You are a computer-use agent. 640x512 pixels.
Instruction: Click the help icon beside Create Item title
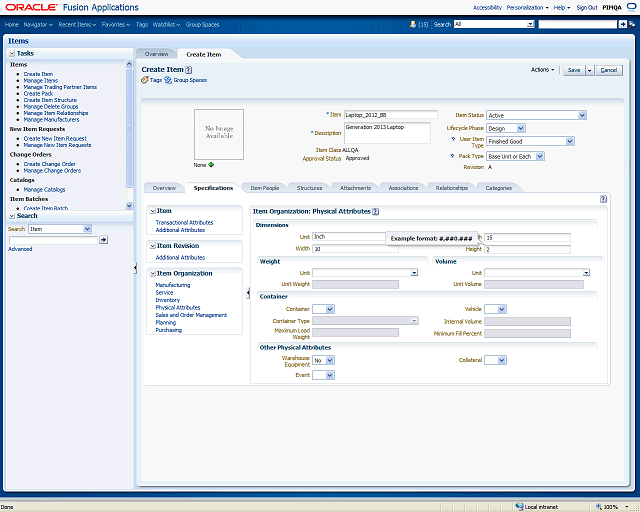pyautogui.click(x=186, y=69)
